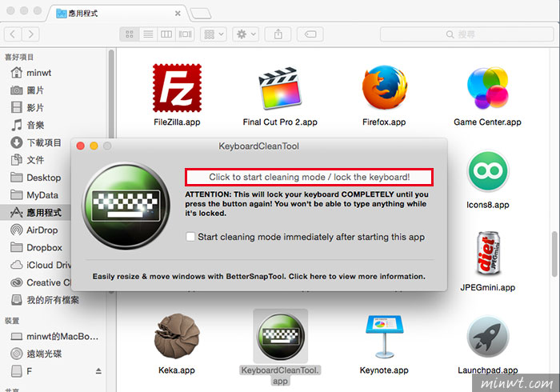Open 下載項目 in Finder sidebar
The image size is (560, 392).
[36, 143]
